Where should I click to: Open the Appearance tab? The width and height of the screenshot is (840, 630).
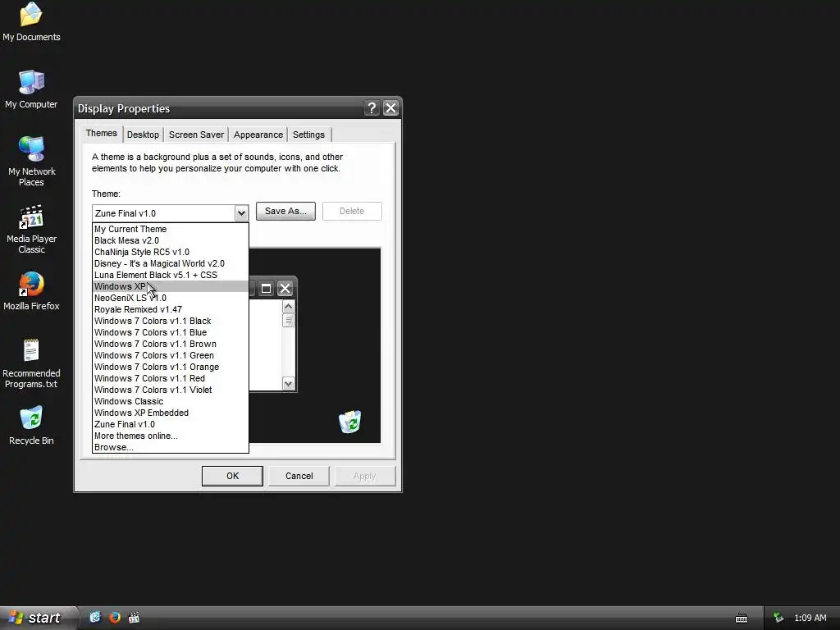[258, 135]
